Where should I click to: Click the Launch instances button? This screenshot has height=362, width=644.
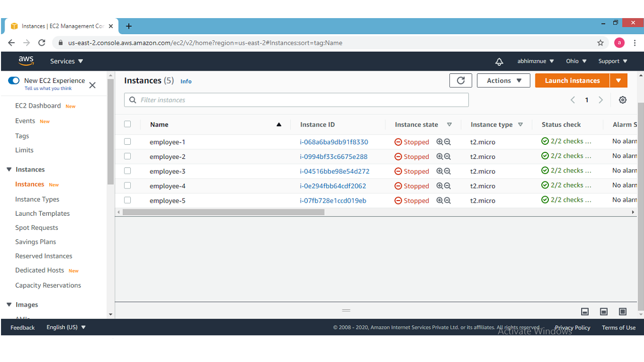tap(572, 80)
